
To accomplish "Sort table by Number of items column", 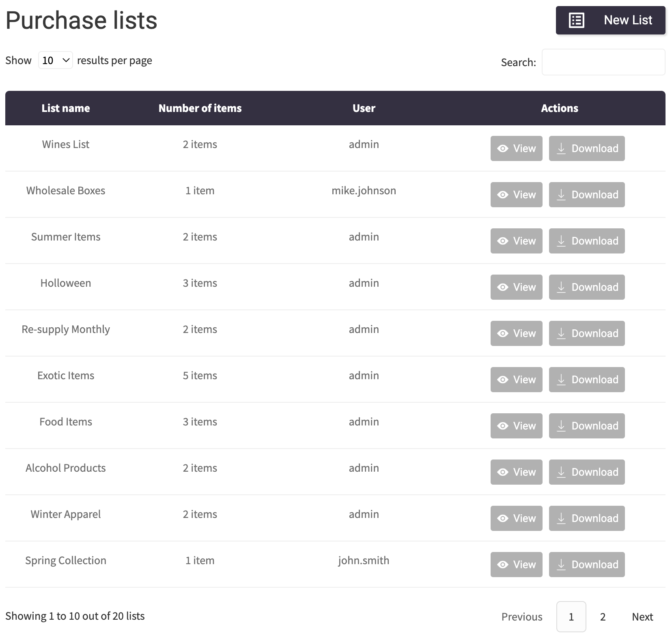I will coord(200,108).
